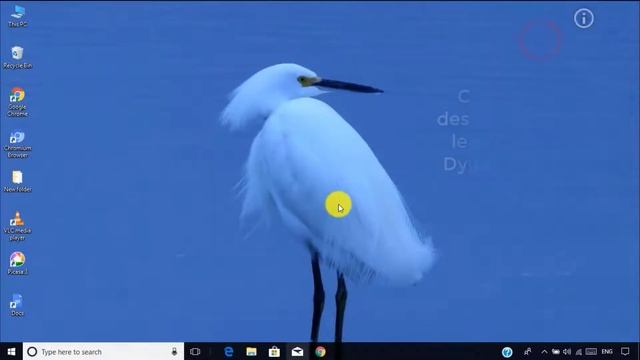The width and height of the screenshot is (640, 360).
Task: Select the VLC media player desktop shortcut
Action: [17, 226]
